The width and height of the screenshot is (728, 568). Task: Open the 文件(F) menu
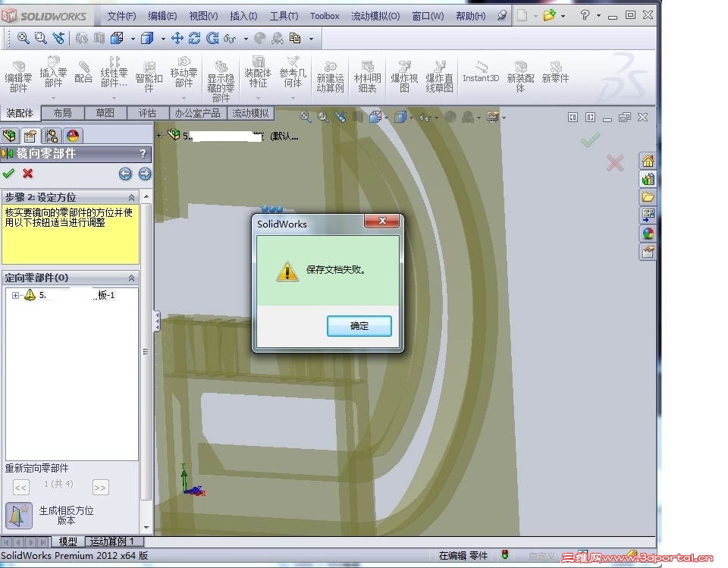[x=121, y=16]
